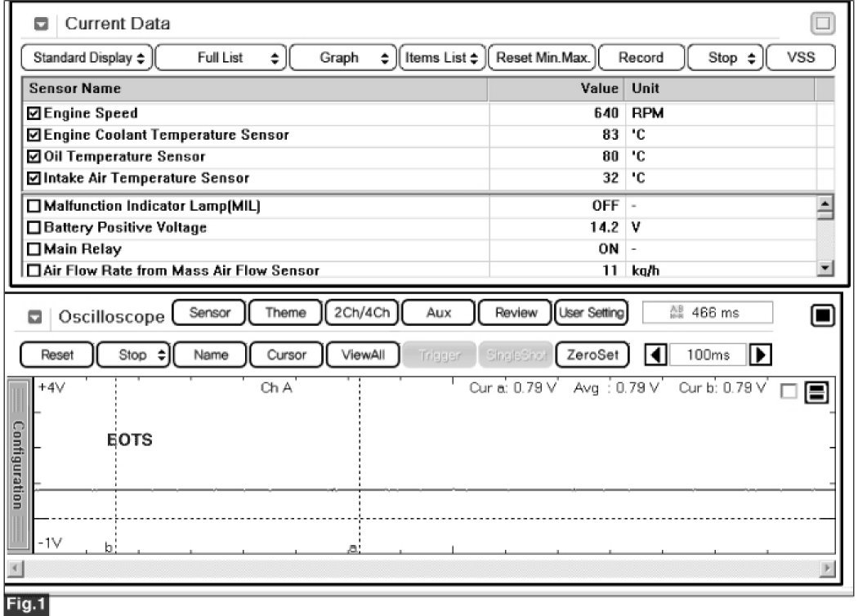Click the Record button
Screen dimensions: 858x616
pyautogui.click(x=641, y=57)
